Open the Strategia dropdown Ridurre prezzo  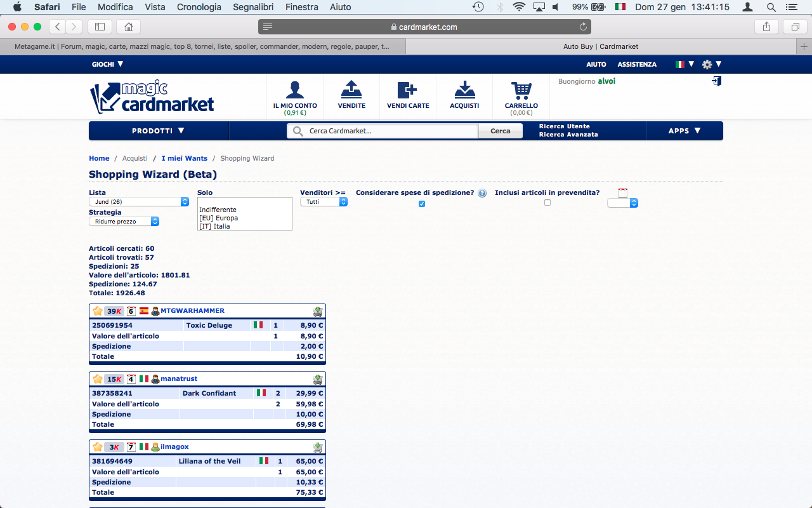tap(124, 222)
